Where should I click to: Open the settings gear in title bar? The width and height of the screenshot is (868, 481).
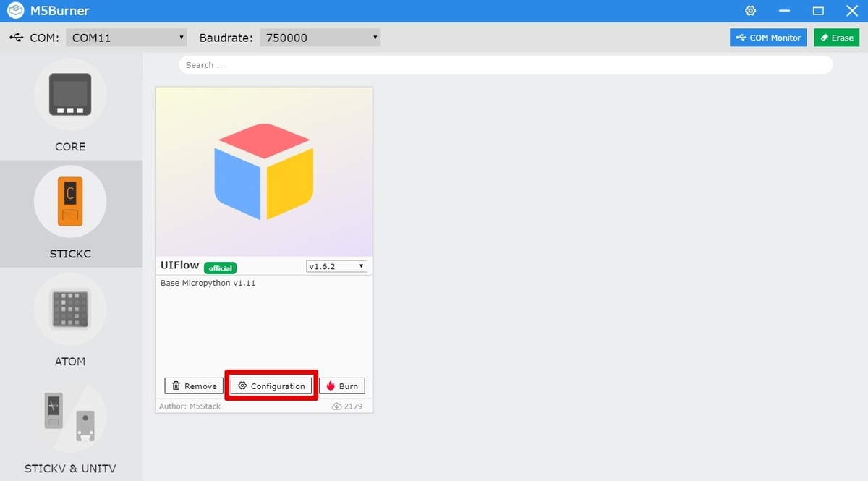pyautogui.click(x=751, y=11)
